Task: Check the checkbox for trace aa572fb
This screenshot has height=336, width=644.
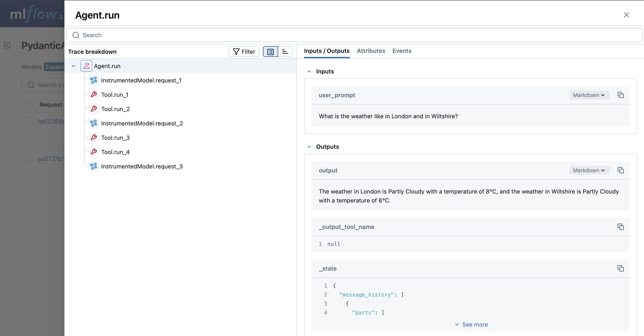Action: [29, 158]
